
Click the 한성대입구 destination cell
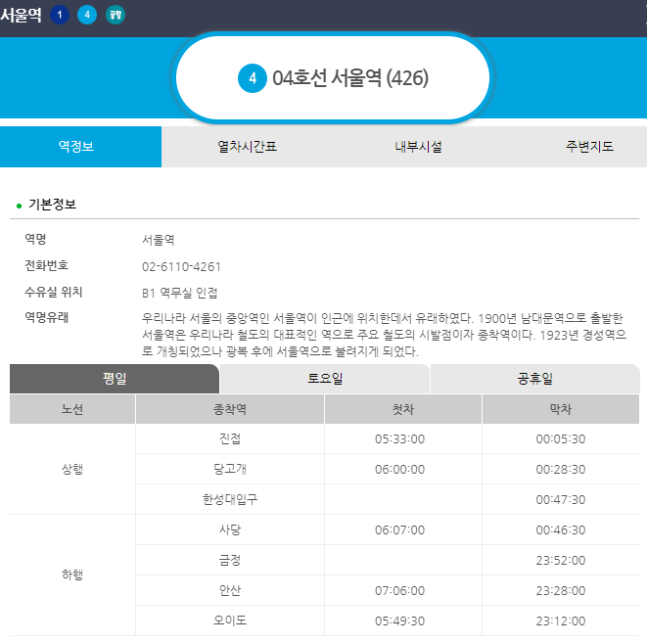(x=230, y=499)
